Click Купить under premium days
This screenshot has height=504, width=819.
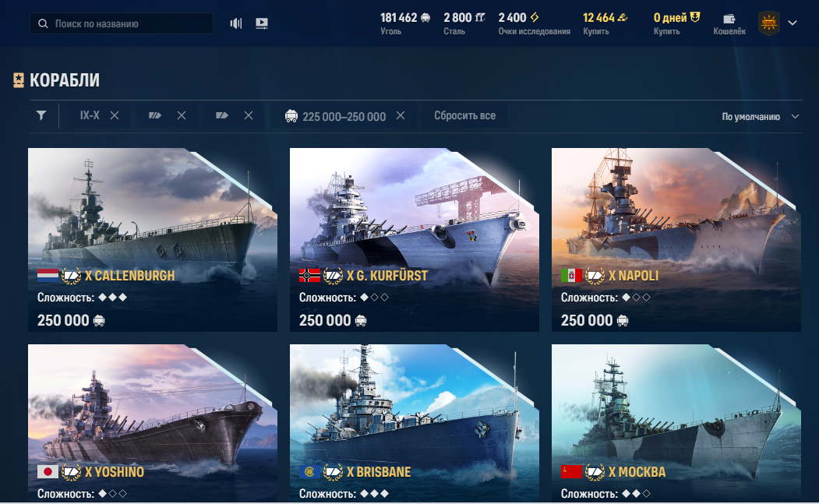point(666,31)
